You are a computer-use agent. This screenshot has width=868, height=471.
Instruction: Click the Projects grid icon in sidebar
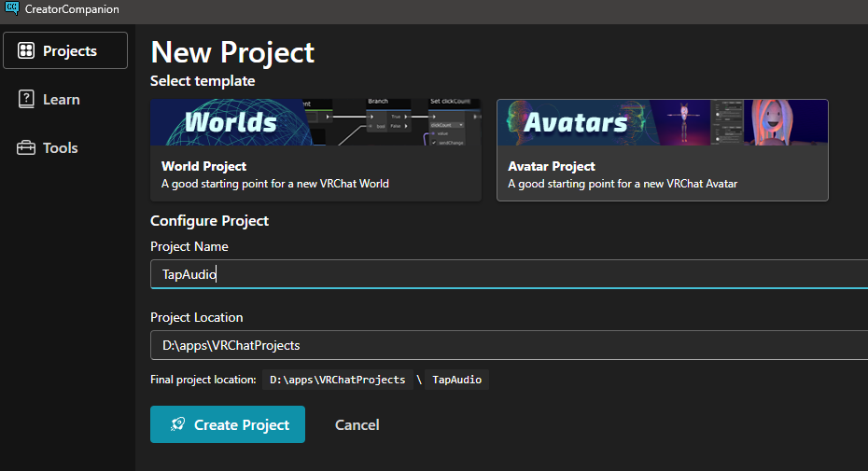[x=26, y=50]
